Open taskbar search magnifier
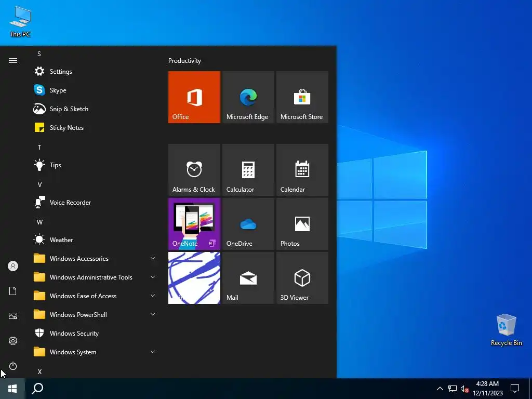 pyautogui.click(x=37, y=389)
